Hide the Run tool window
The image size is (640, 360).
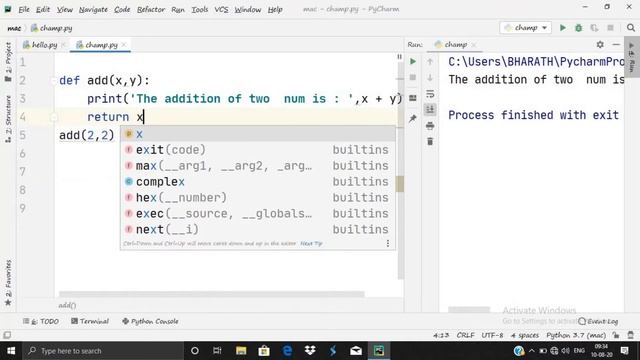point(616,44)
